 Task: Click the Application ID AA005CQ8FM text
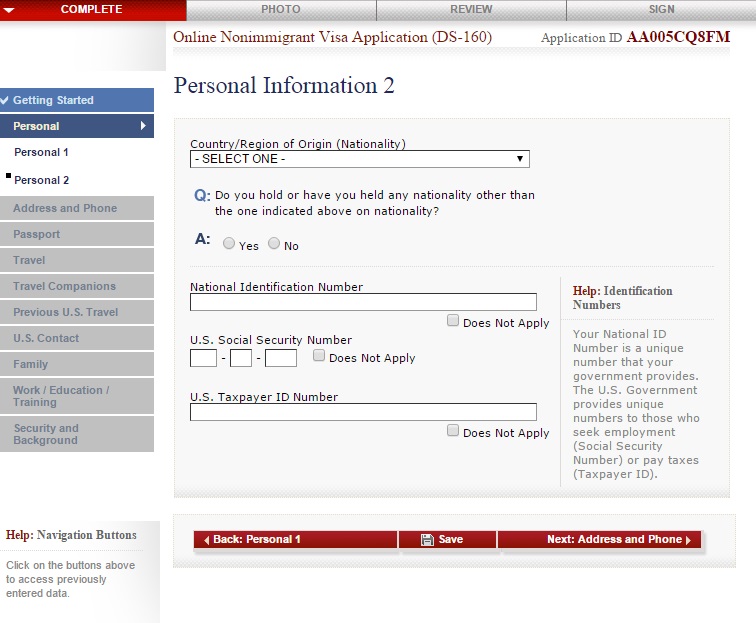pyautogui.click(x=635, y=38)
